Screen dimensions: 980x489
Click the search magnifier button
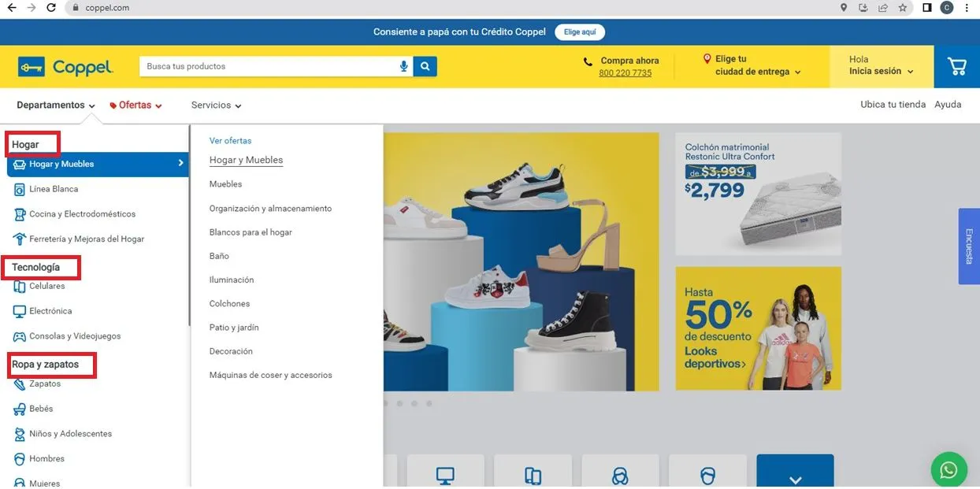[425, 67]
